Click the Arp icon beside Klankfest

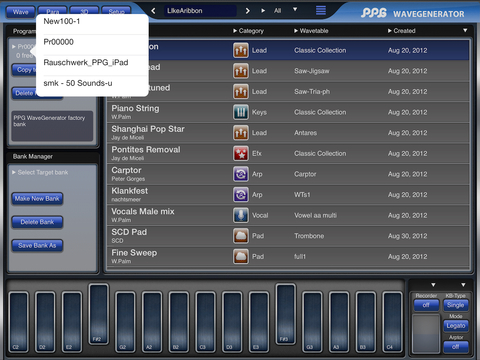point(241,195)
